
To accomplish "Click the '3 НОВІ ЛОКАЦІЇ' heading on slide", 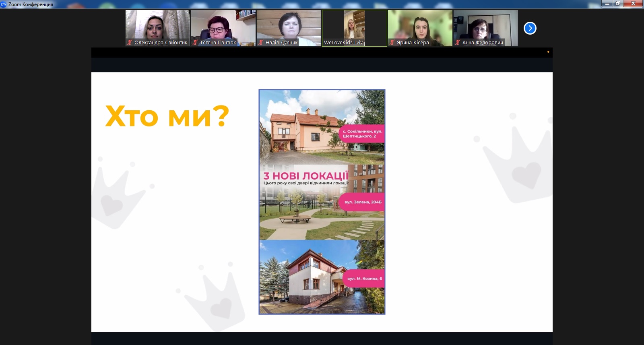I will click(x=305, y=176).
